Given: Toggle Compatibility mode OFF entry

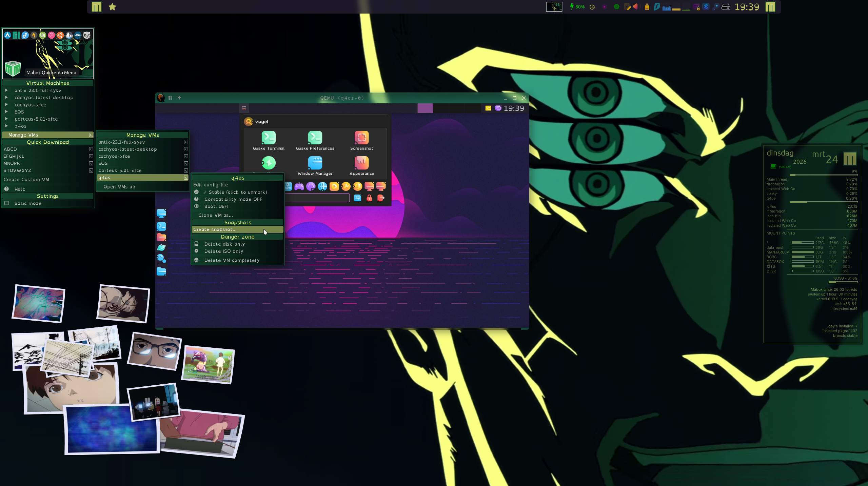Looking at the screenshot, I should click(x=233, y=199).
